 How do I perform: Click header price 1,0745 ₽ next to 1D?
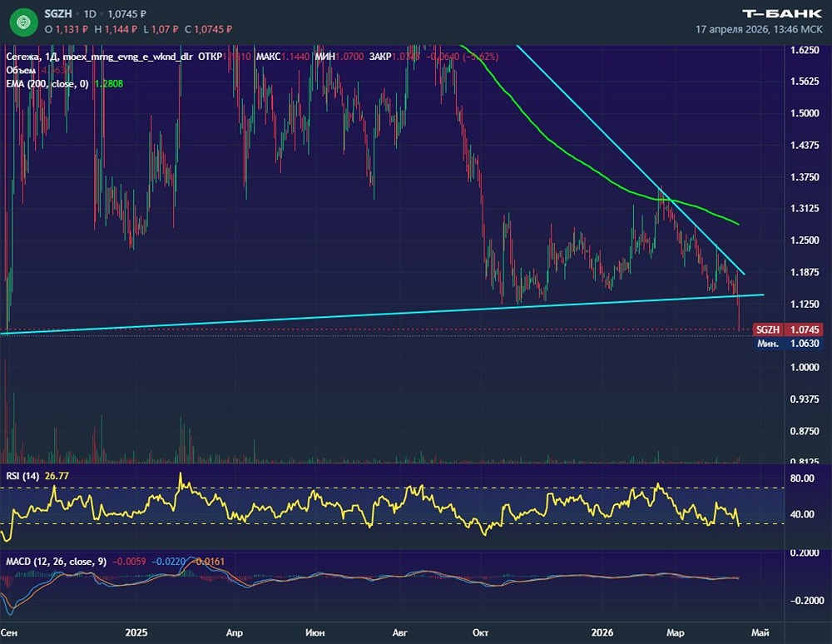point(126,14)
